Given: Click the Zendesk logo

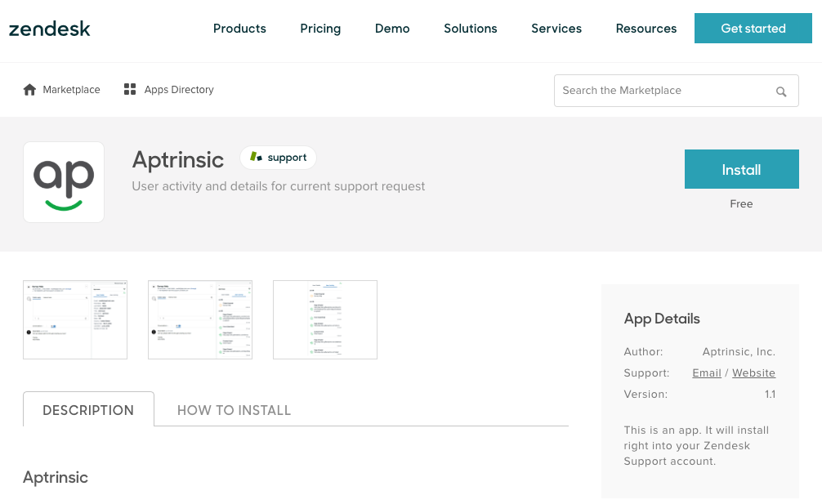Looking at the screenshot, I should pos(49,29).
